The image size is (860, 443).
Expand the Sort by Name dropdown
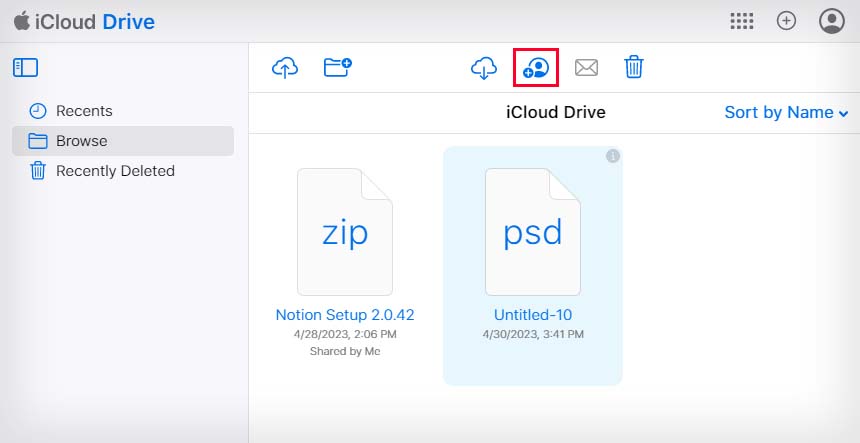pos(786,112)
